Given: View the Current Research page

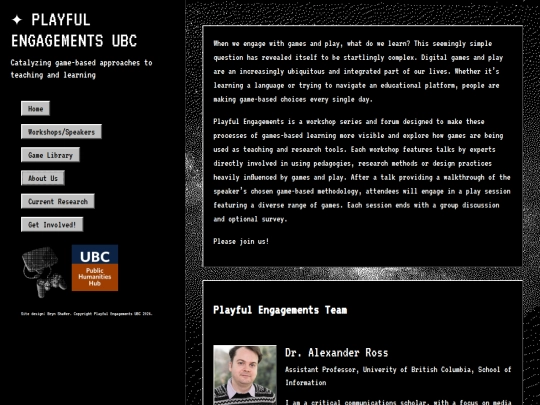Looking at the screenshot, I should (58, 201).
